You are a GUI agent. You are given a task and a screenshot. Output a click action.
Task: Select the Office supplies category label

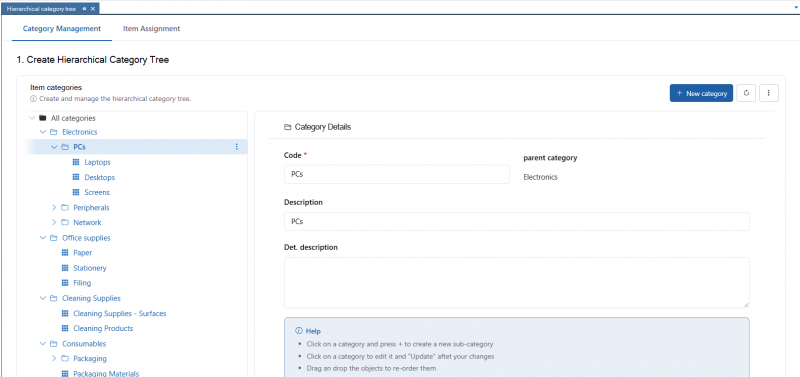[x=86, y=238]
